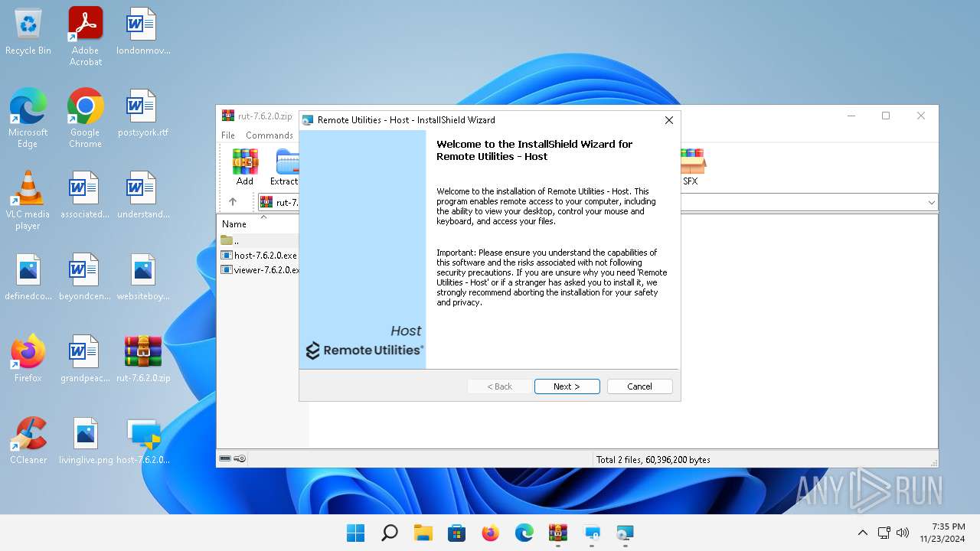Launch Microsoft Edge from desktop

[x=28, y=119]
